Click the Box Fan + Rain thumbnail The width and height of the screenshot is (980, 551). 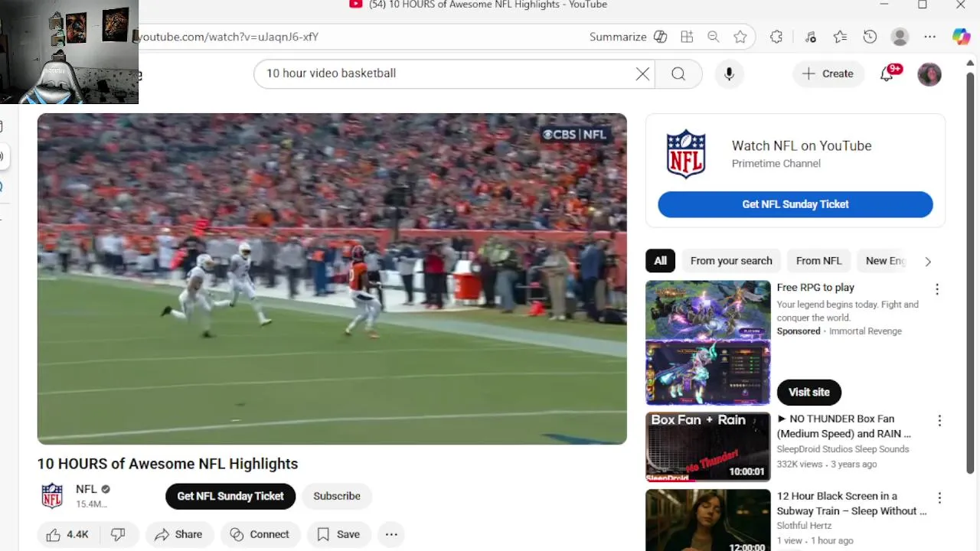[708, 447]
